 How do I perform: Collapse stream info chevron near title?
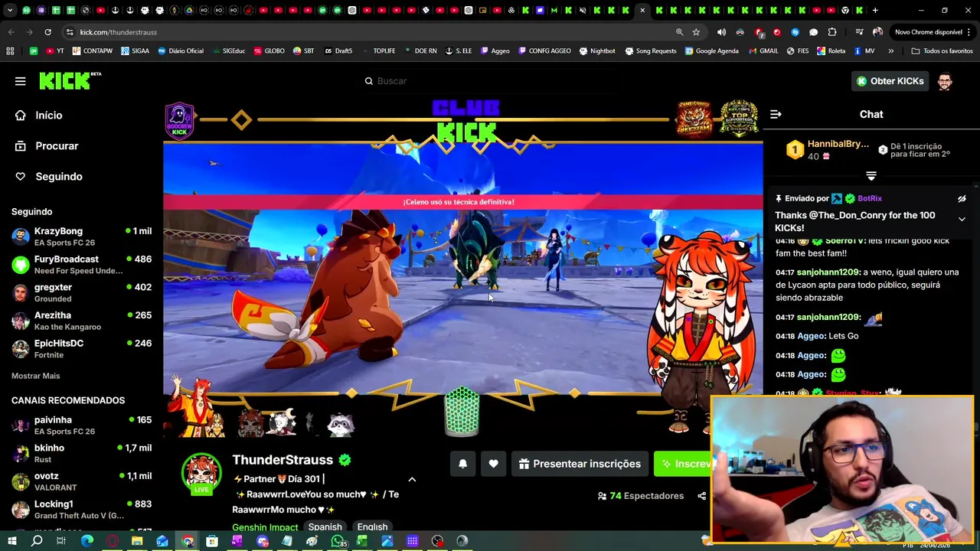[x=412, y=480]
